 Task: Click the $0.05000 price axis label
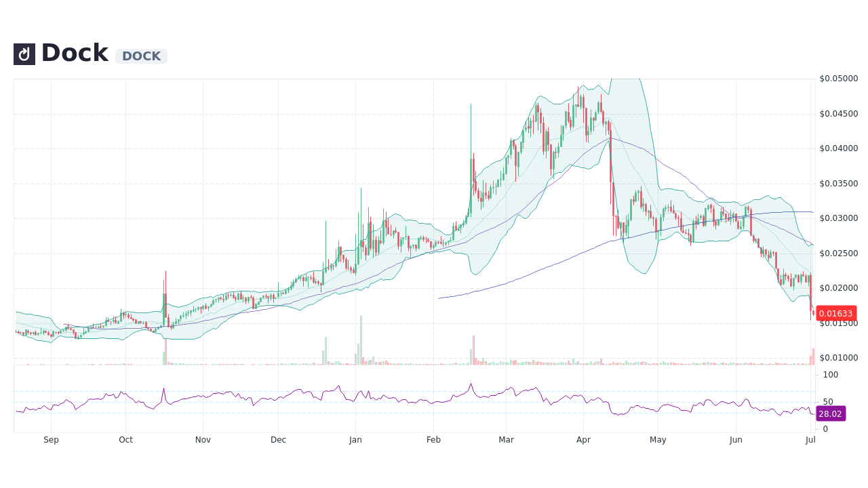tap(839, 78)
